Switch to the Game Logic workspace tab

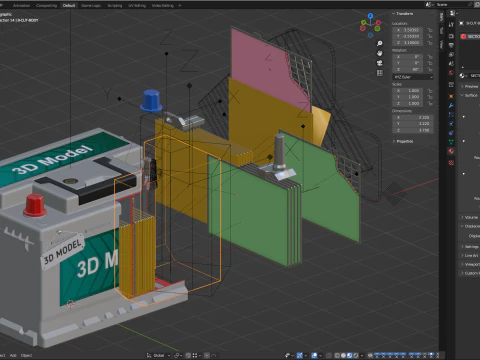pyautogui.click(x=91, y=6)
